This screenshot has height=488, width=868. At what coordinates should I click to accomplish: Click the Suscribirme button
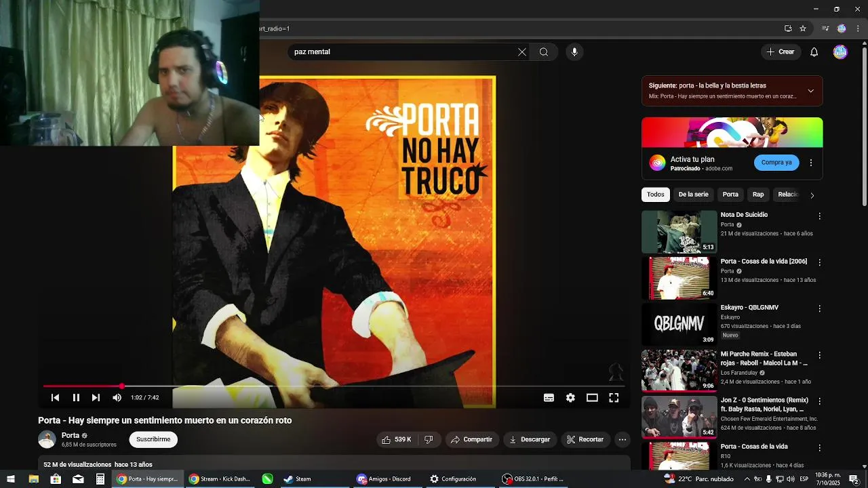(153, 439)
